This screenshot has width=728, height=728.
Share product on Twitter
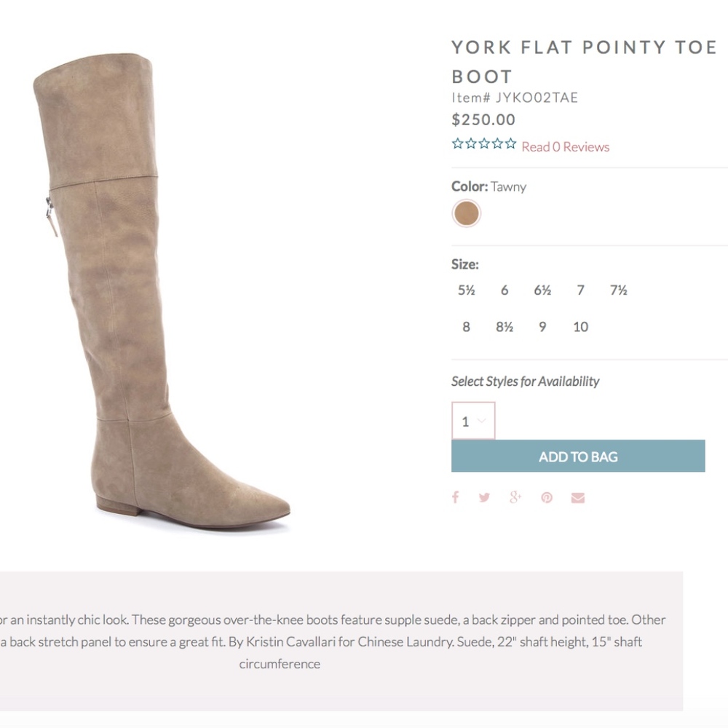pos(485,498)
